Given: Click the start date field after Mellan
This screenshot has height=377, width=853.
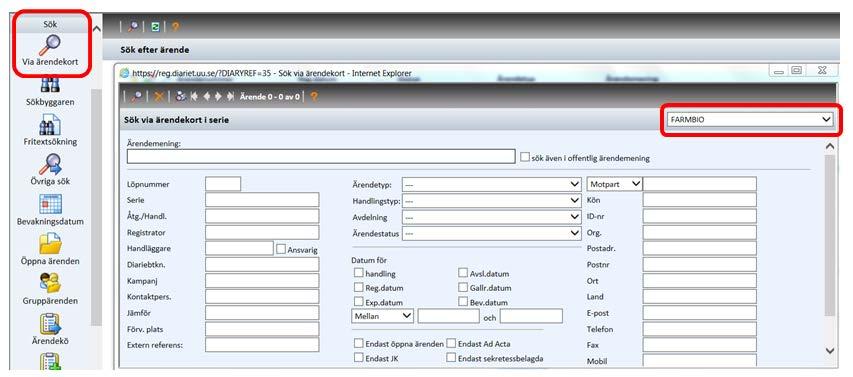Looking at the screenshot, I should 448,316.
